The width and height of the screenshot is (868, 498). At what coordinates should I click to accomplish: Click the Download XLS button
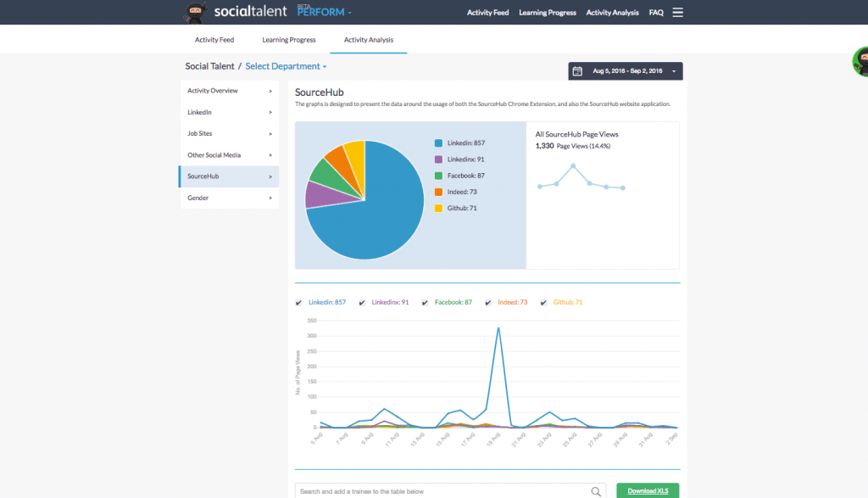tap(648, 491)
